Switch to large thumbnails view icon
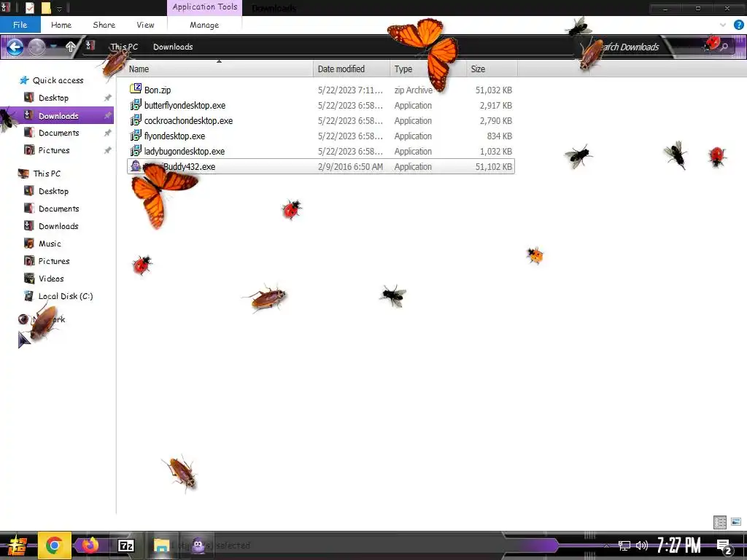Image resolution: width=747 pixels, height=560 pixels. 736,522
